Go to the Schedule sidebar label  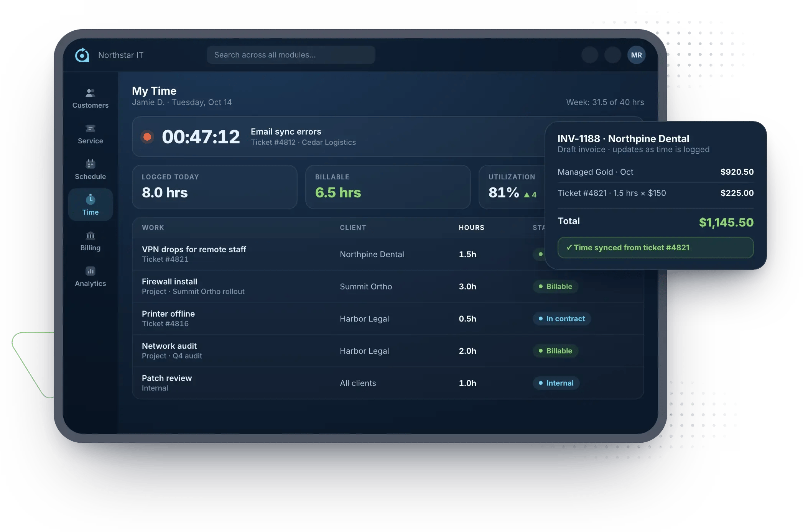tap(91, 176)
